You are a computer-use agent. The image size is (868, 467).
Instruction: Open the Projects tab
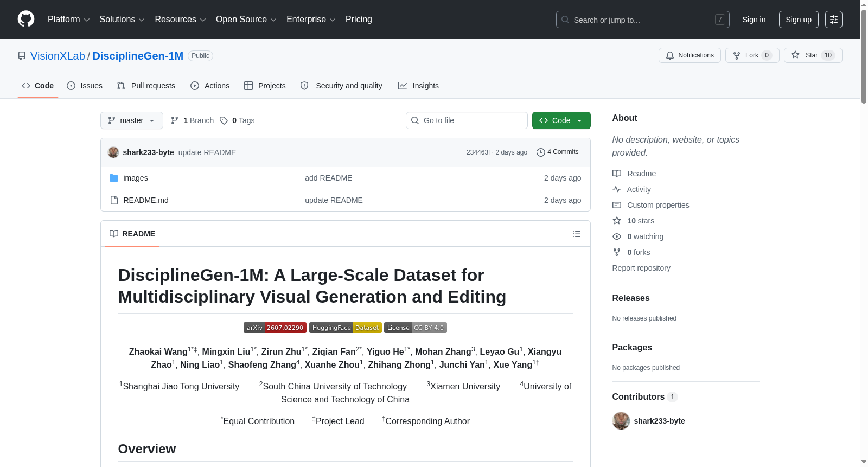(x=265, y=86)
